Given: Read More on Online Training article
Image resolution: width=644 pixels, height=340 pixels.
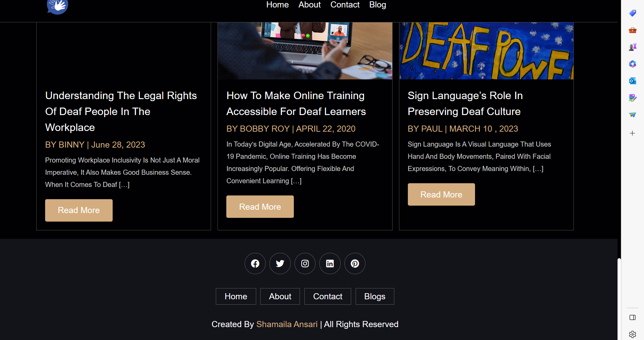Looking at the screenshot, I should click(x=260, y=207).
